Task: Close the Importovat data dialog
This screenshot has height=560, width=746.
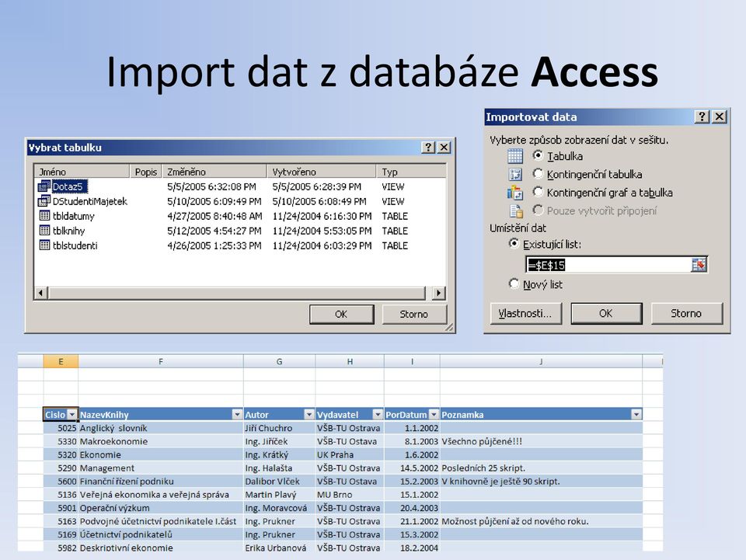Action: [x=720, y=117]
